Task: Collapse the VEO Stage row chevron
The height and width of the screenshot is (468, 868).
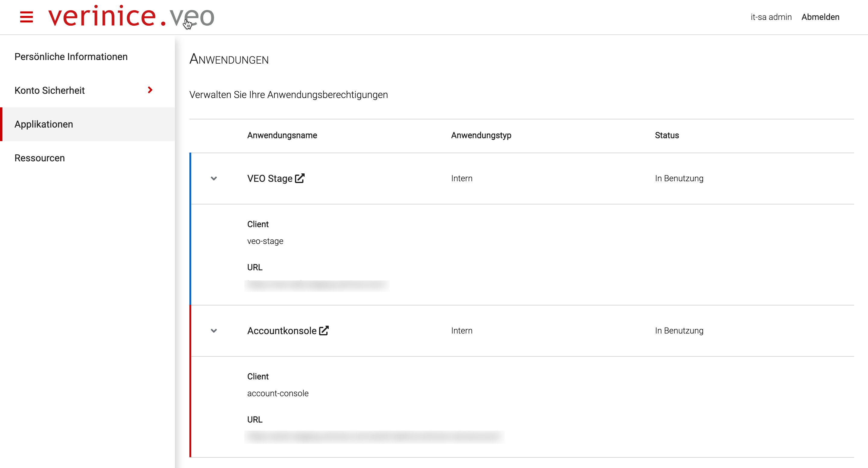Action: 214,178
